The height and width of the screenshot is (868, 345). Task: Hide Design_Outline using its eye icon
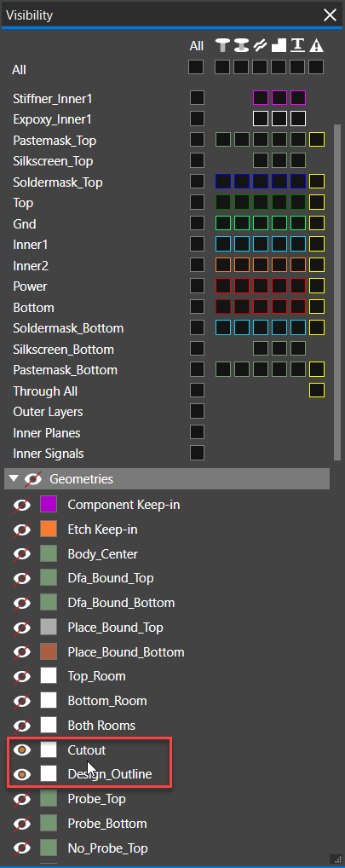point(21,774)
